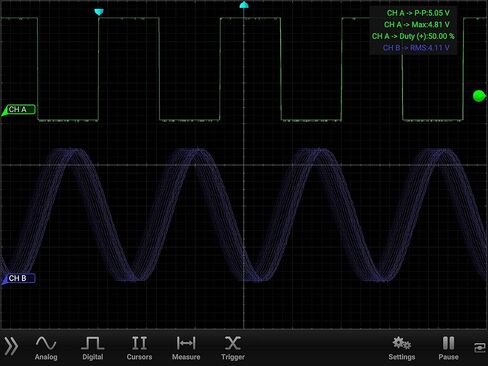Toggle the single/repeat acquisition mode icon
The height and width of the screenshot is (366, 488).
pos(480,348)
